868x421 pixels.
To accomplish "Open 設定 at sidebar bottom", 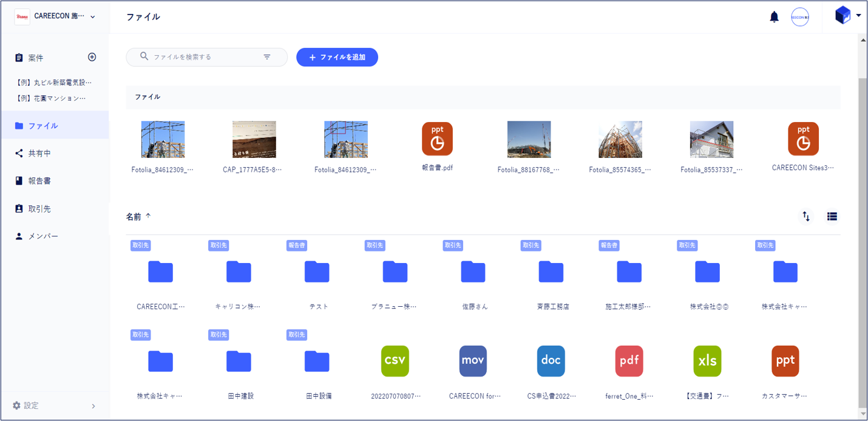I will (55, 405).
